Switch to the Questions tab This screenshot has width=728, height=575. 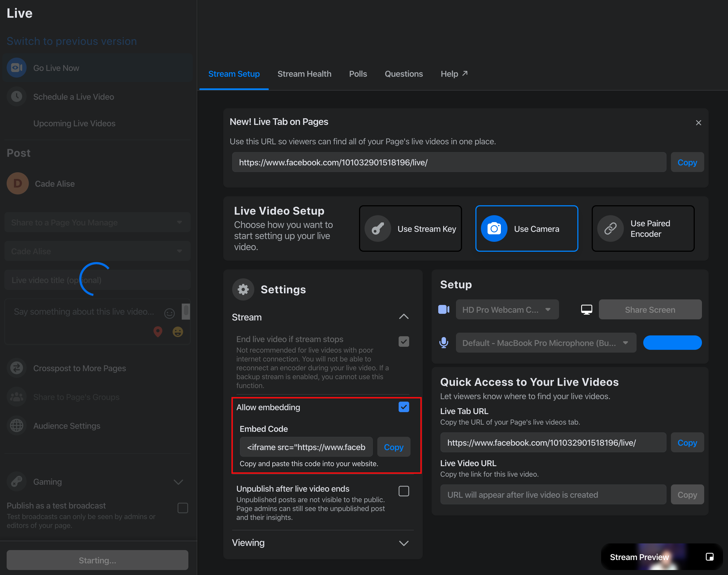click(x=403, y=74)
